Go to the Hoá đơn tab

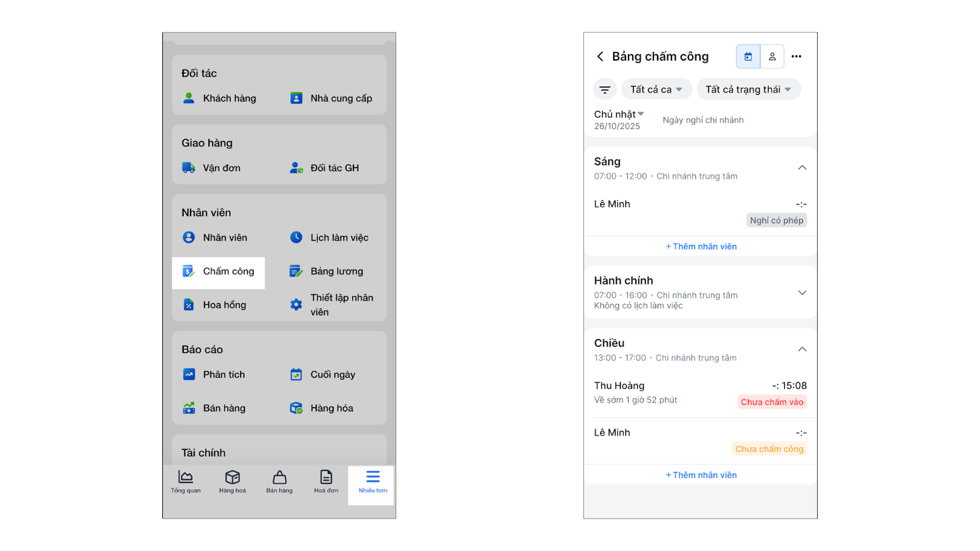pyautogui.click(x=326, y=482)
